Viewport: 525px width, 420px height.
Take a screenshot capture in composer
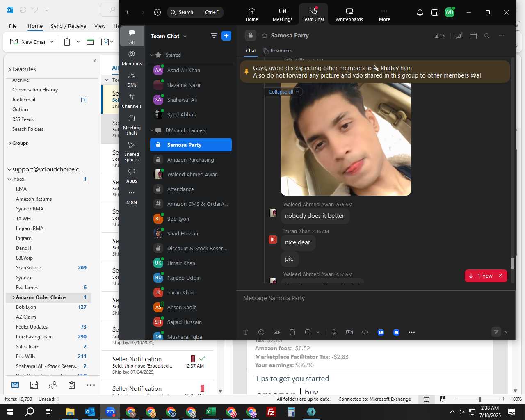point(308,332)
